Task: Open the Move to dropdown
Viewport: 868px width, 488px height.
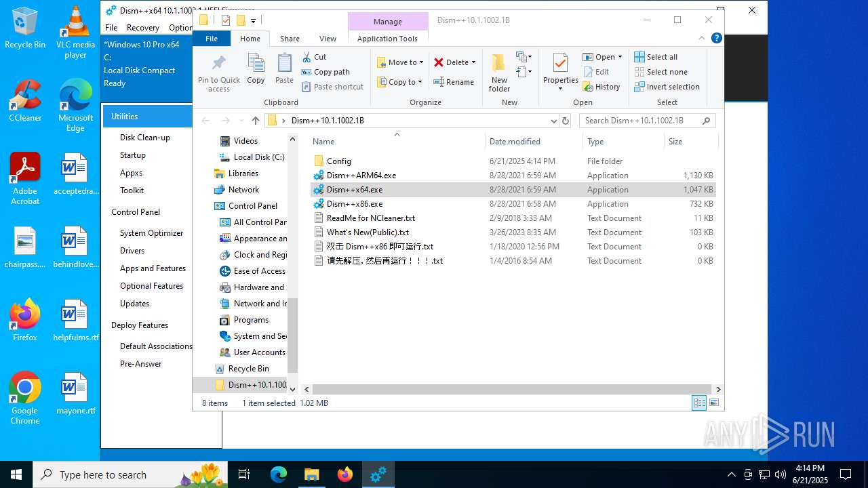Action: 400,62
